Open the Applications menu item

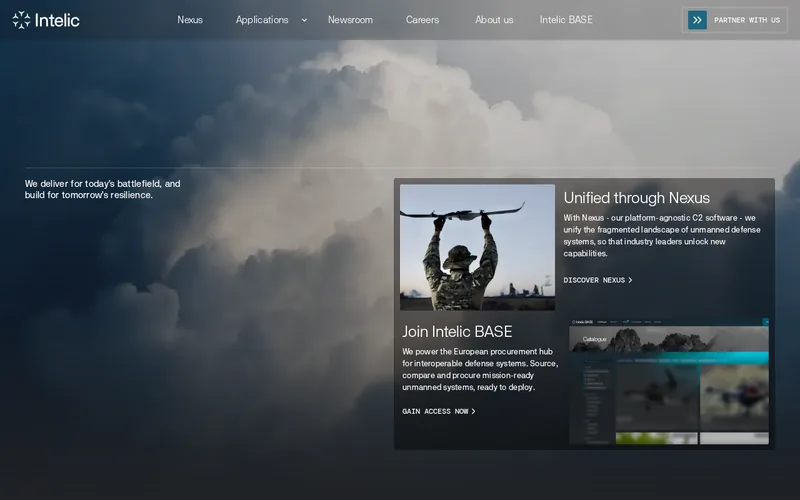coord(262,20)
